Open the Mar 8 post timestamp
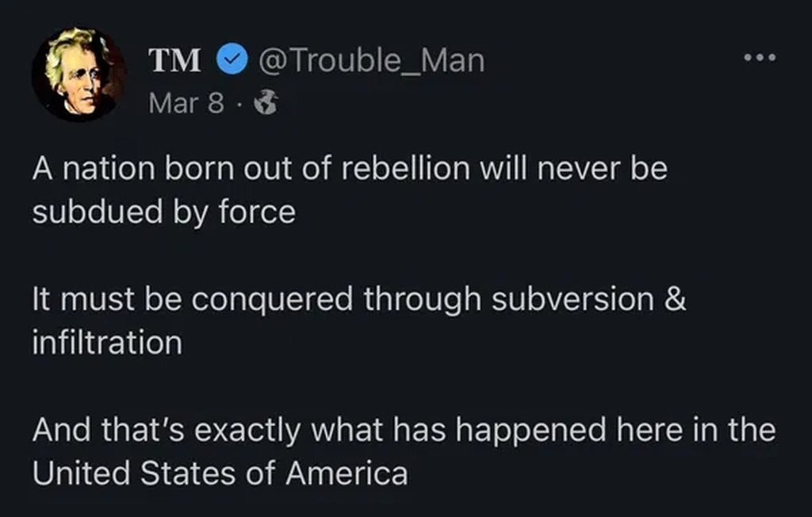 [x=186, y=103]
